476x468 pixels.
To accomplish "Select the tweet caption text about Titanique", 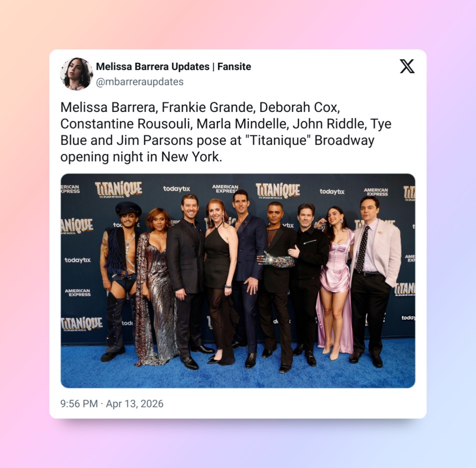I will [x=226, y=132].
